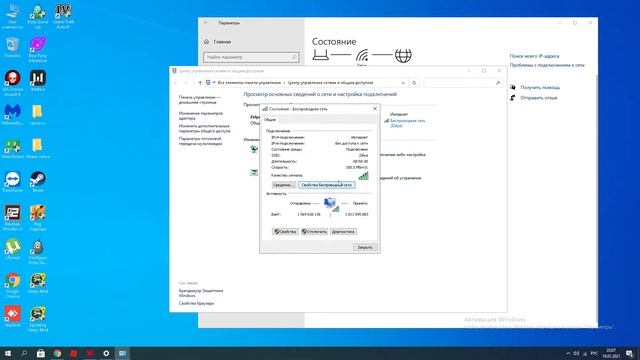Click the 'Свойства' button with shield

pos(285,231)
